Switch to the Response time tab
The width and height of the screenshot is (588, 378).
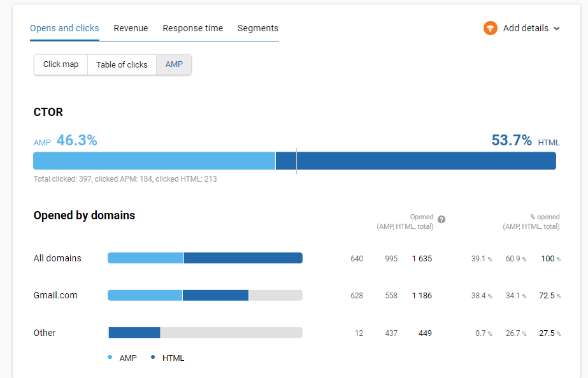click(192, 28)
